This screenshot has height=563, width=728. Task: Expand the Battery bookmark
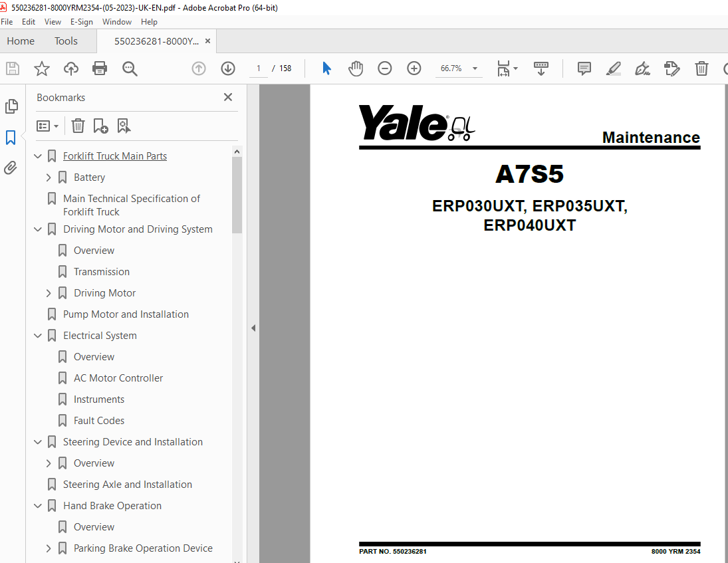point(49,177)
